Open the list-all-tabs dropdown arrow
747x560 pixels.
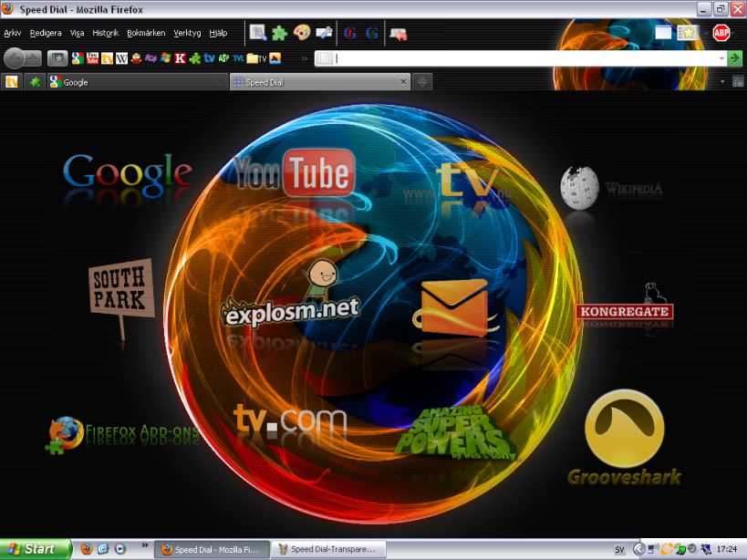coord(722,82)
